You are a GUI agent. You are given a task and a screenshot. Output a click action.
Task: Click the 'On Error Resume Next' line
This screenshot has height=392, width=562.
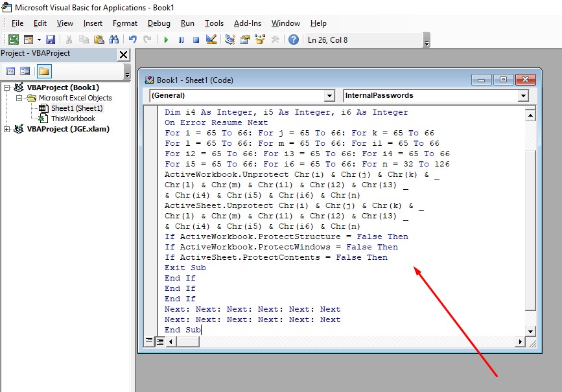tap(216, 122)
